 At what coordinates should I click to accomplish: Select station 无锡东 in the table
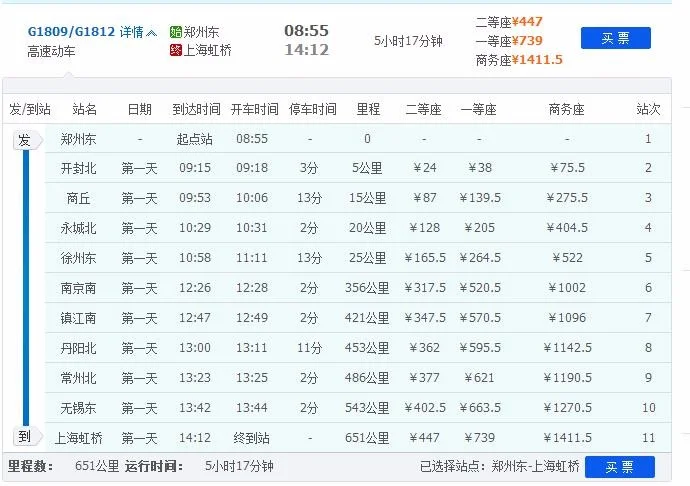(x=78, y=408)
